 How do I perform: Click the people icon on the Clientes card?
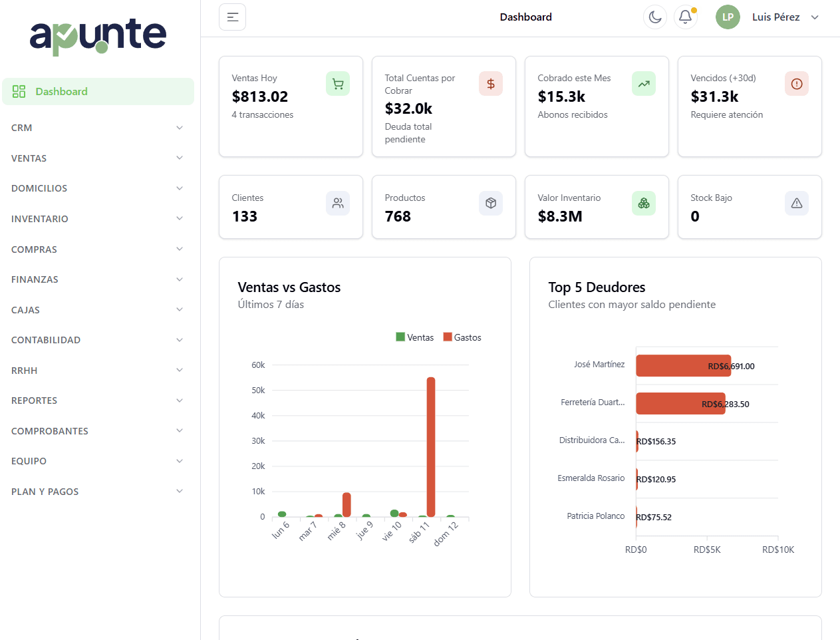point(337,203)
